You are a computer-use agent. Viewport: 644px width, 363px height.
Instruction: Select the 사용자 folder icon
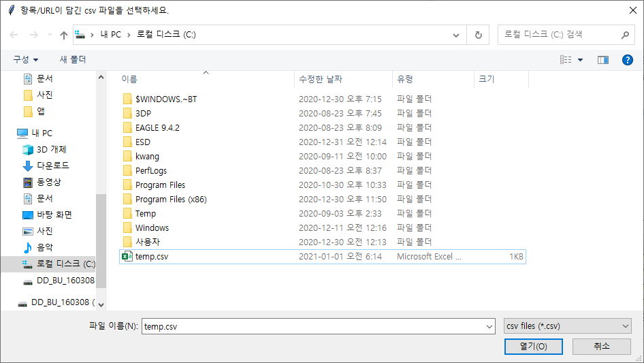click(127, 242)
